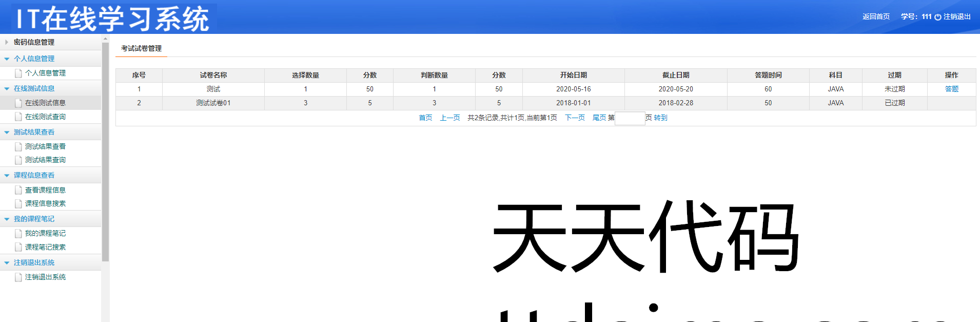Click the document icon beside 我的课程笔记 item
The width and height of the screenshot is (980, 322).
click(18, 234)
